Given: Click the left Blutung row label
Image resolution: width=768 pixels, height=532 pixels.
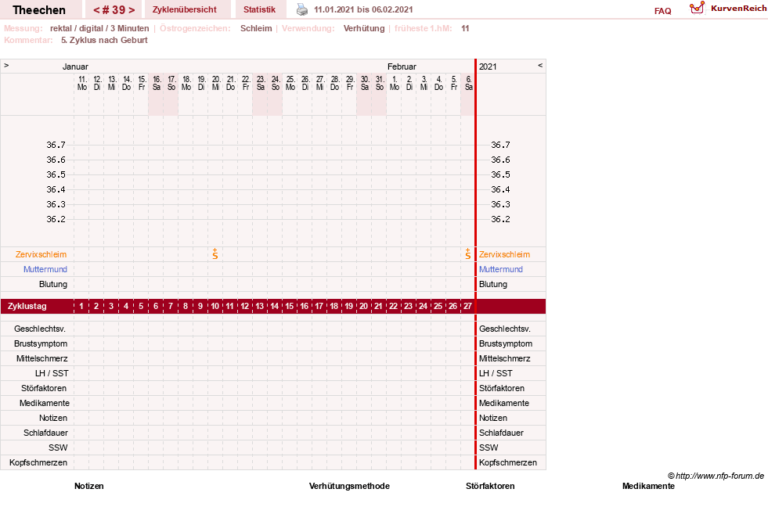Looking at the screenshot, I should (53, 284).
